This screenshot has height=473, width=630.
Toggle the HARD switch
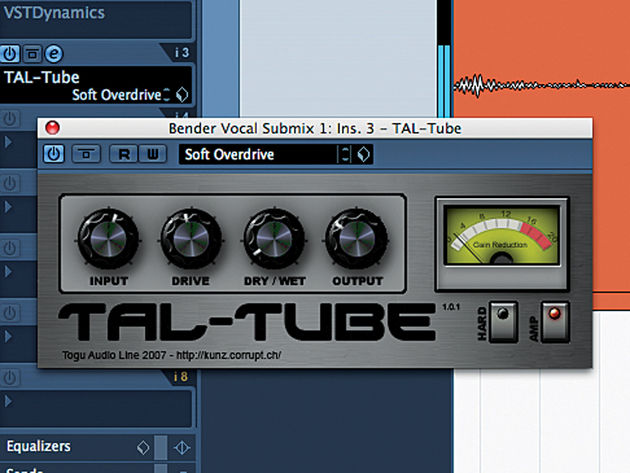point(503,322)
